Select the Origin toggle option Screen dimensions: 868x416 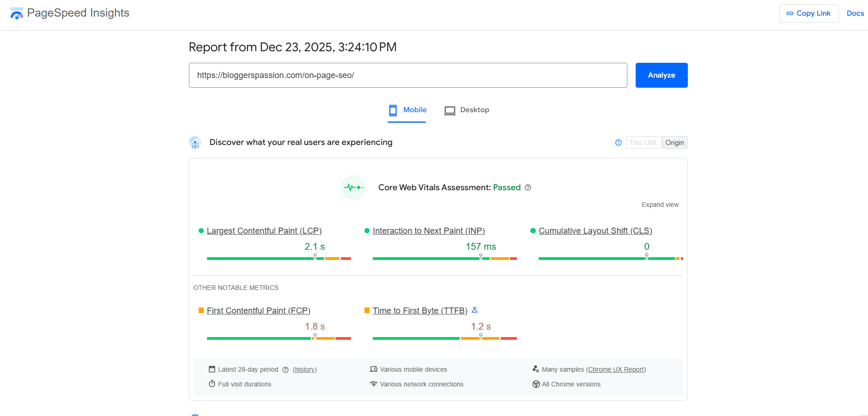(x=674, y=142)
